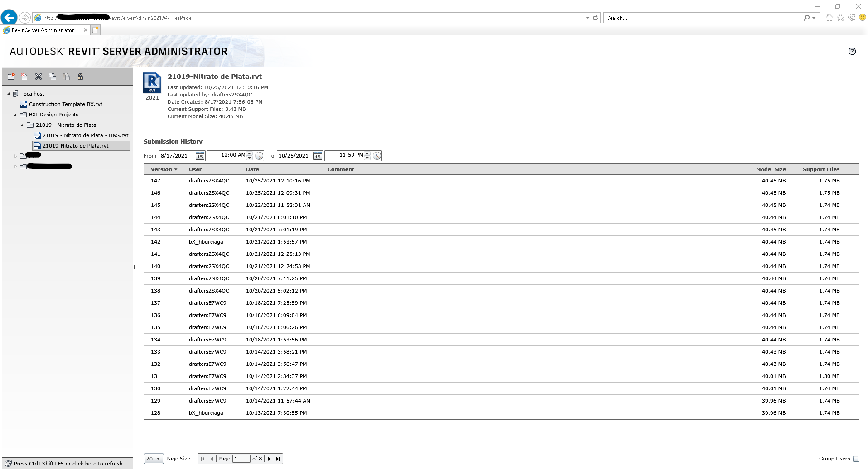Viewport: 868px width, 470px height.
Task: Click the browser refresh icon in address bar
Action: click(595, 18)
